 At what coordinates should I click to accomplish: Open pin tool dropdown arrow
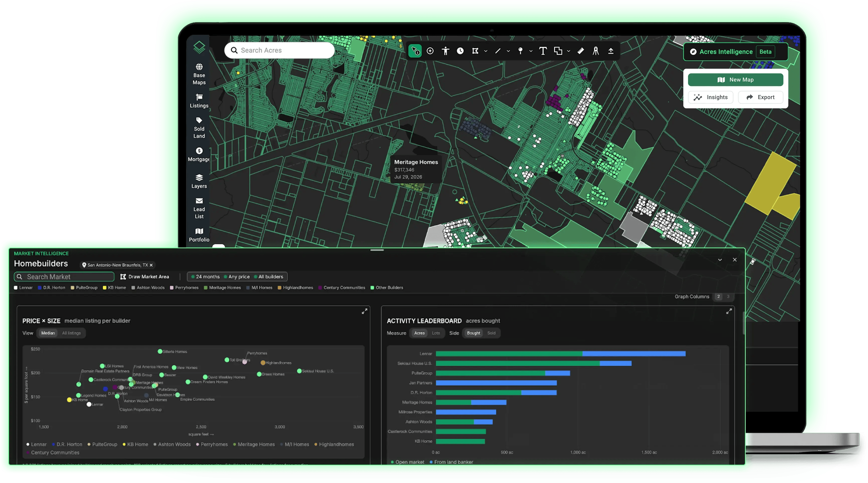(531, 51)
